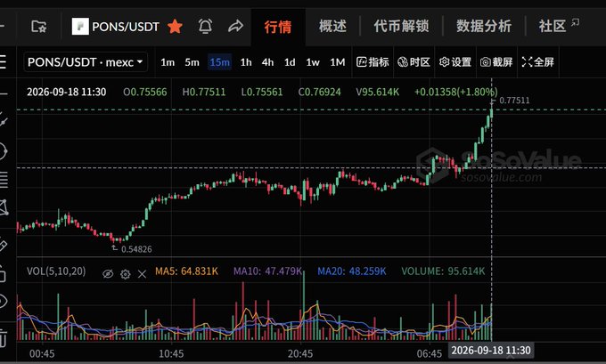Toggle the PONS/USDT favorite star
606x364 pixels.
(175, 27)
